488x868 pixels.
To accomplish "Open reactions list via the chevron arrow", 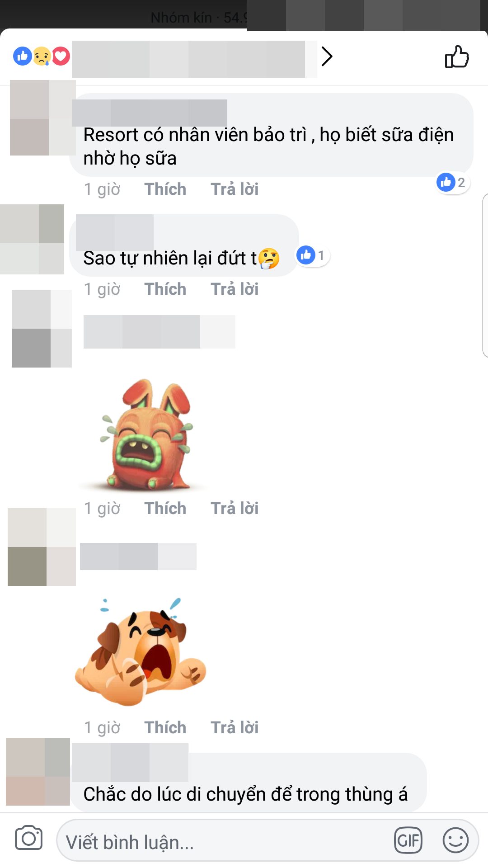I will [x=327, y=57].
